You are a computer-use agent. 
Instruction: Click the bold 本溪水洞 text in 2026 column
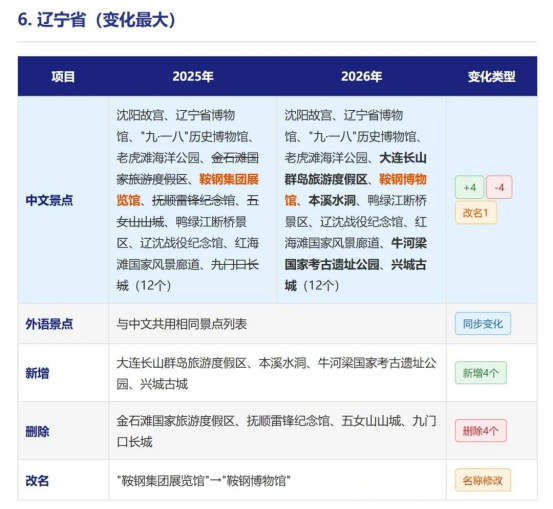(x=332, y=200)
